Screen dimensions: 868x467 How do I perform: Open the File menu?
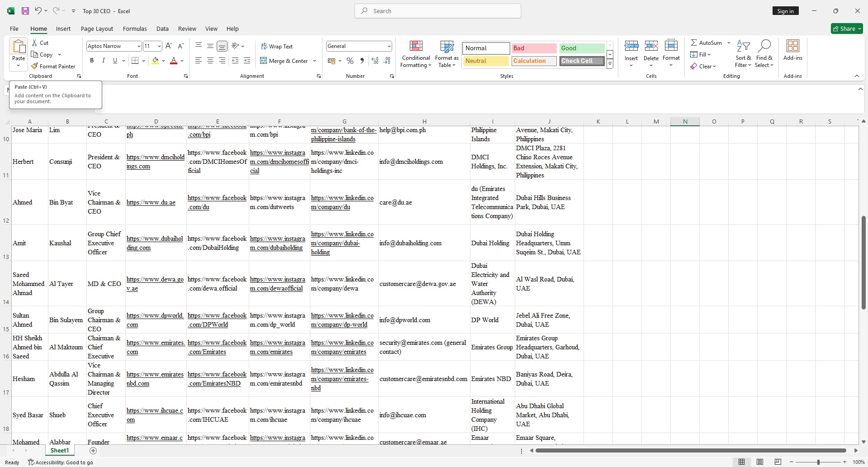click(x=14, y=29)
